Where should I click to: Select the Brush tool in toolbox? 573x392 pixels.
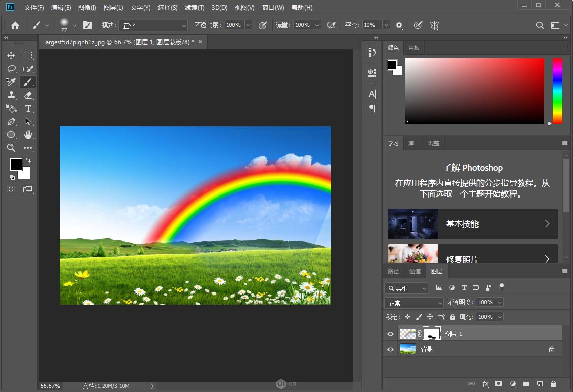click(x=28, y=82)
